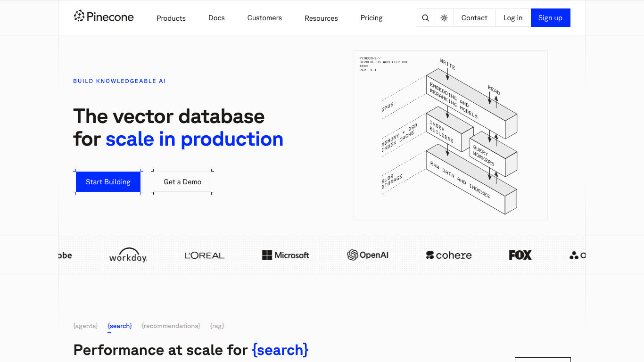Click the L'Oréal logo

205,255
